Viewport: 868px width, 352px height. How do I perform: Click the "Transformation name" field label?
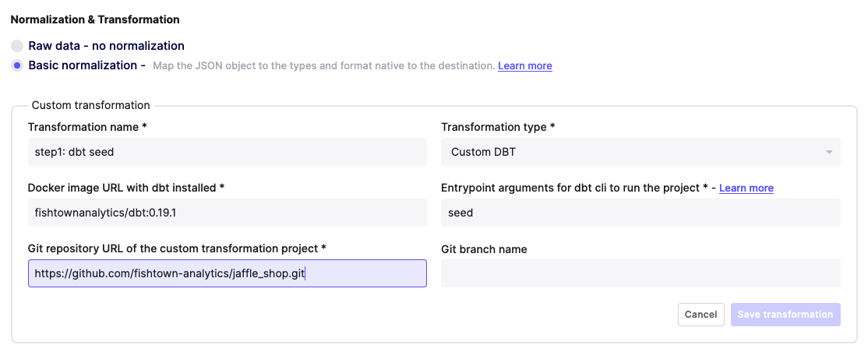pos(83,127)
